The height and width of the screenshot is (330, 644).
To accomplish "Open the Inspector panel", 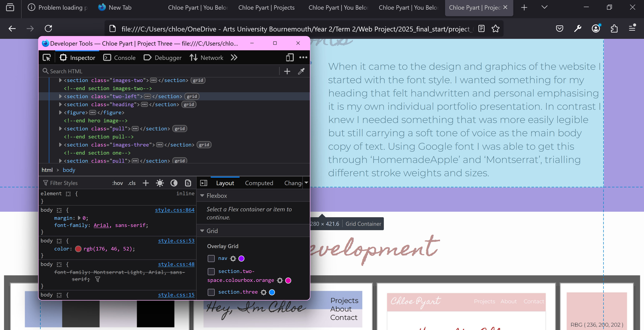I will click(x=77, y=58).
